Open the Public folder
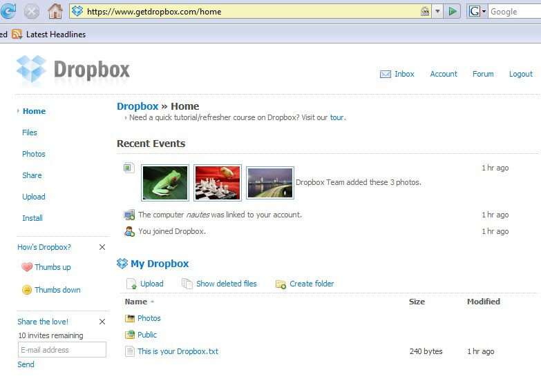Image resolution: width=541 pixels, height=392 pixels. click(x=147, y=335)
